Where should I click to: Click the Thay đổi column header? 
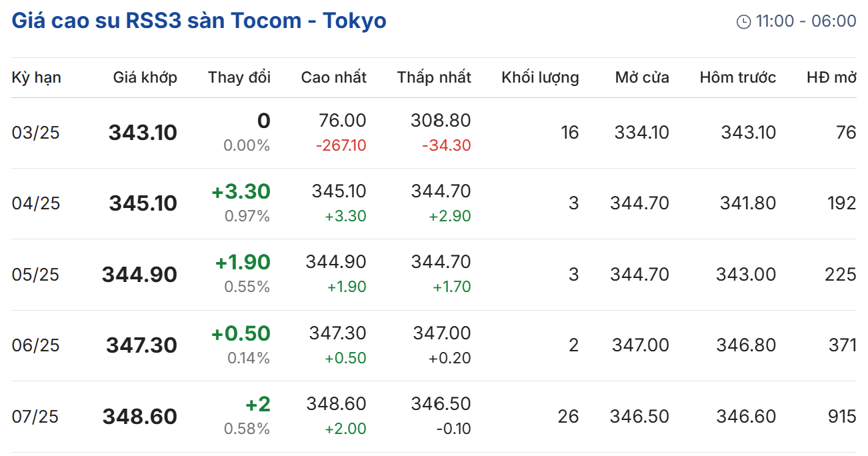tap(239, 77)
